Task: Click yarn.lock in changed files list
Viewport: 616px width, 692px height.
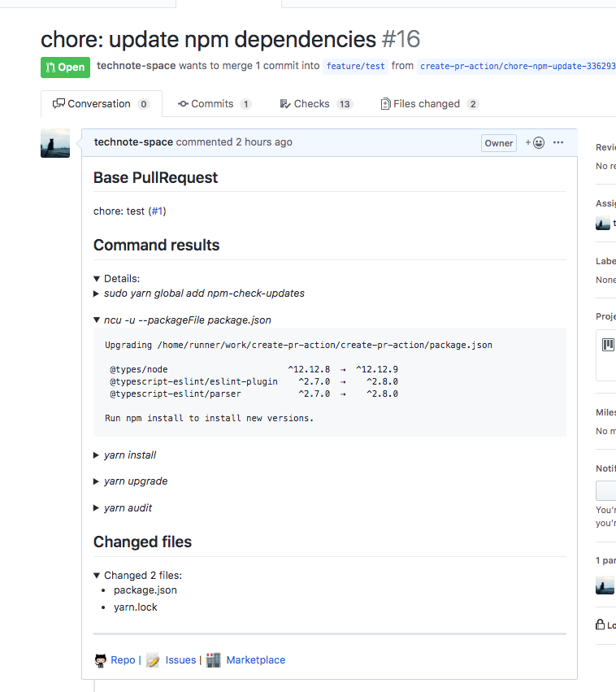Action: pyautogui.click(x=136, y=607)
